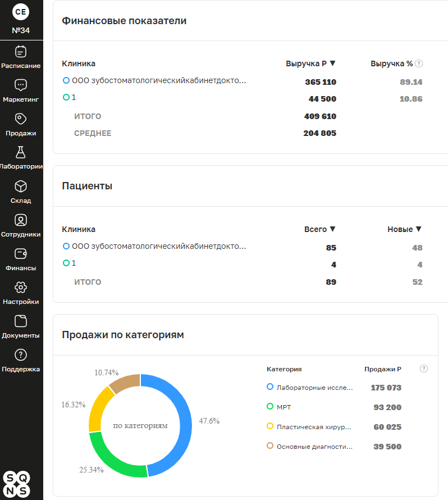Click sales value 93 200
The height and width of the screenshot is (500, 448).
387,407
